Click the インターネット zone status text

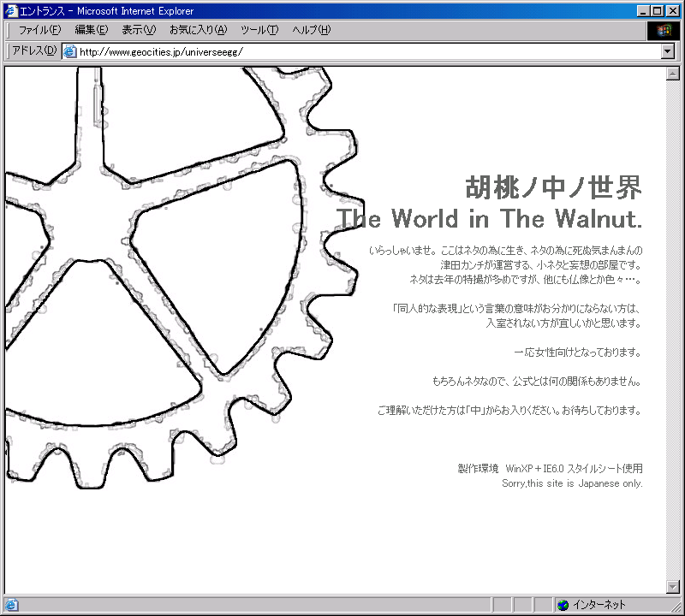(x=599, y=605)
